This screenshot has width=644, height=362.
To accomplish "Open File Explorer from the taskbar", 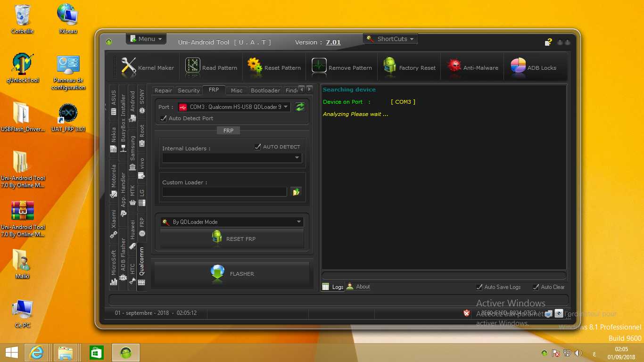I will pos(66,353).
